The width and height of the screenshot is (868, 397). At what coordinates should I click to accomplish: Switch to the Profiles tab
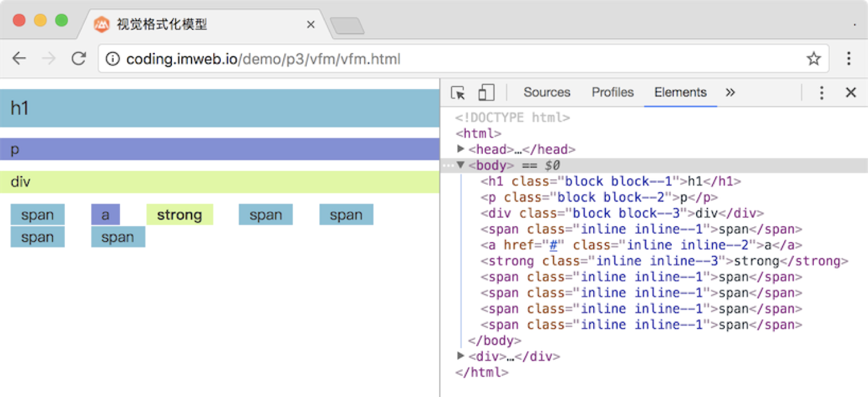[x=612, y=92]
